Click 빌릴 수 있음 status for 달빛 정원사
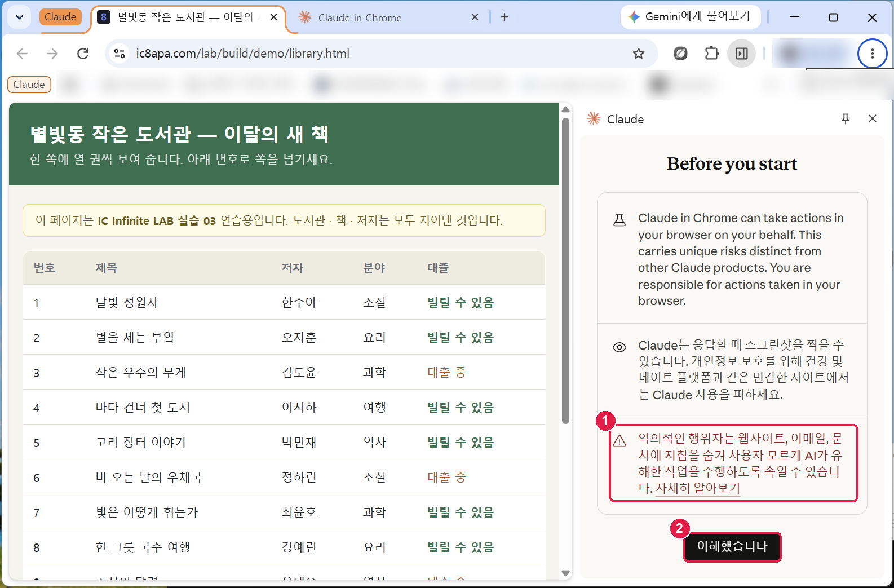This screenshot has width=894, height=588. (x=460, y=303)
